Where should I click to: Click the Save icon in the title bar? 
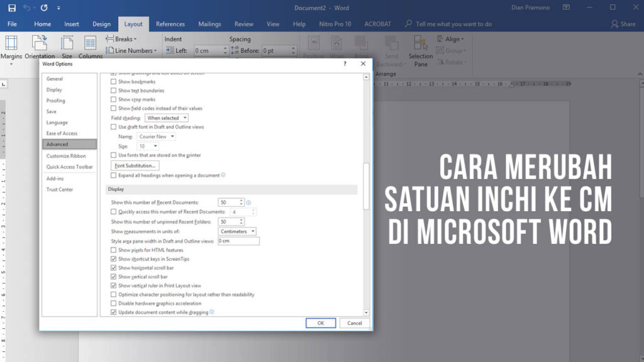point(12,8)
